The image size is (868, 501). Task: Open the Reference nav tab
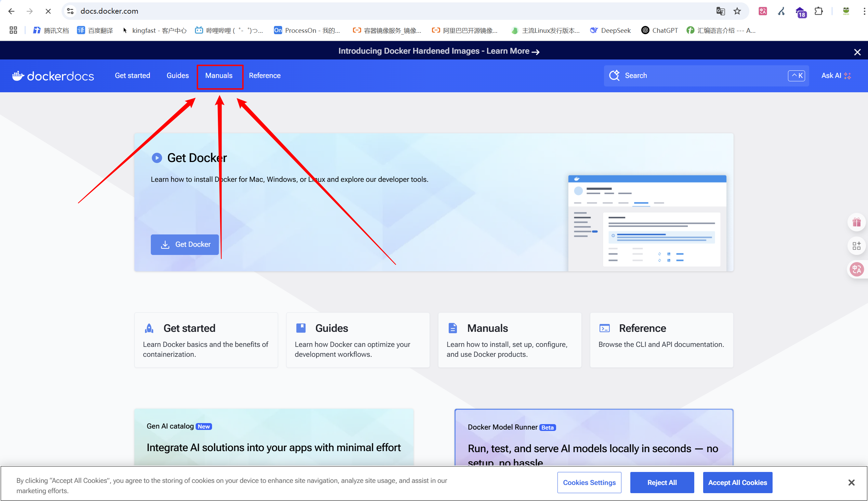265,76
